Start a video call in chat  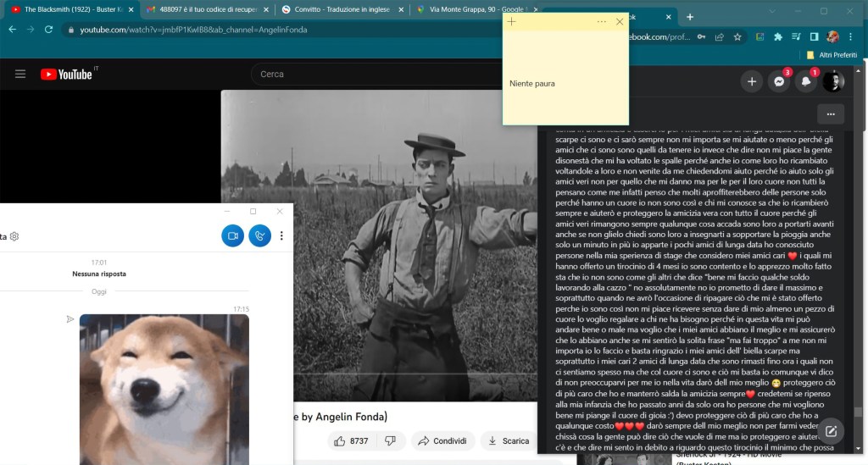(232, 236)
